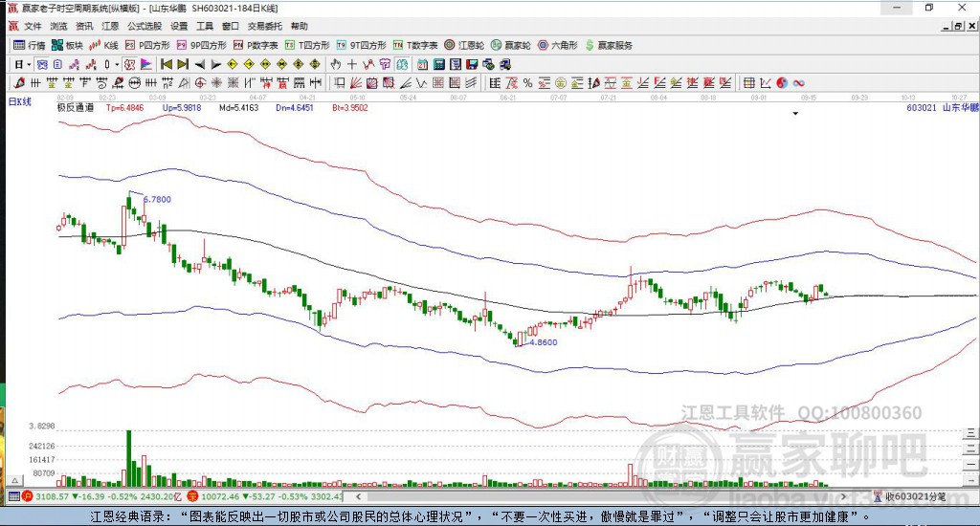980x526 pixels.
Task: Open the 窗口 menu
Action: coord(231,26)
